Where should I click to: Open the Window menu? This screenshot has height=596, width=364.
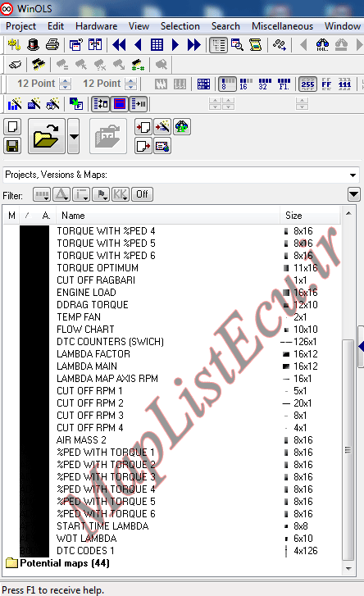343,26
